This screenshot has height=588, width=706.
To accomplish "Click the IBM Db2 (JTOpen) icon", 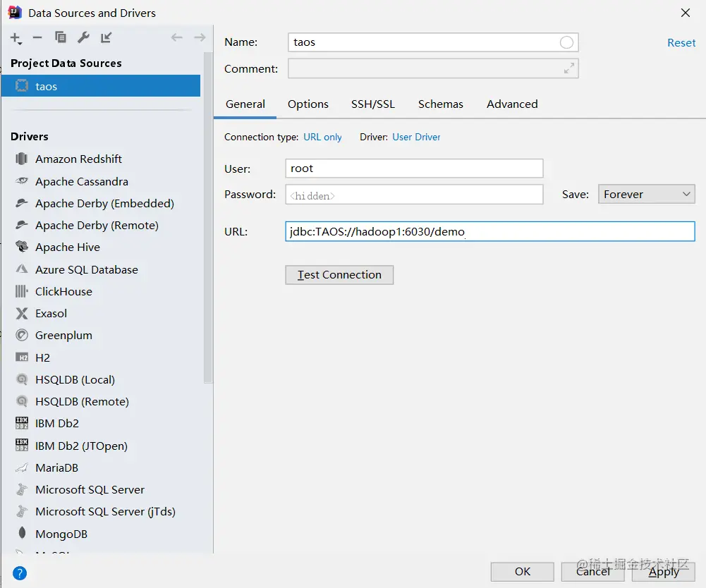I will pos(22,446).
